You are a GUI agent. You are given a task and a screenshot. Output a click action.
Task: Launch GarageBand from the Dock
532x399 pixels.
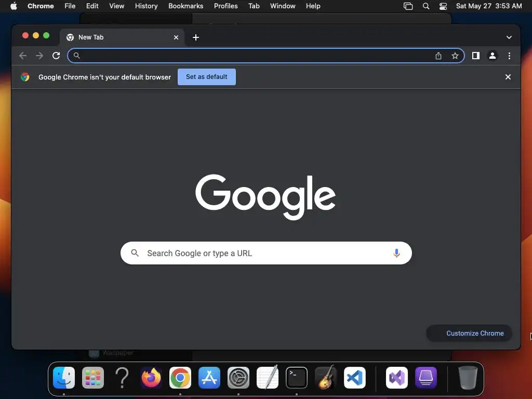tap(326, 377)
